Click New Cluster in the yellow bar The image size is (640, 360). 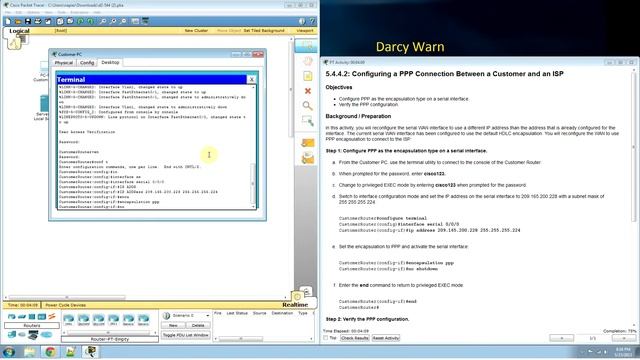196,31
